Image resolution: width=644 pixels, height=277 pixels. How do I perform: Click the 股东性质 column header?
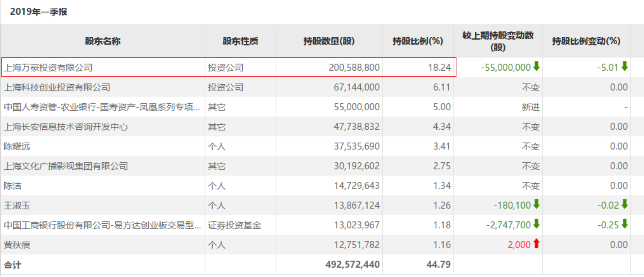(240, 41)
